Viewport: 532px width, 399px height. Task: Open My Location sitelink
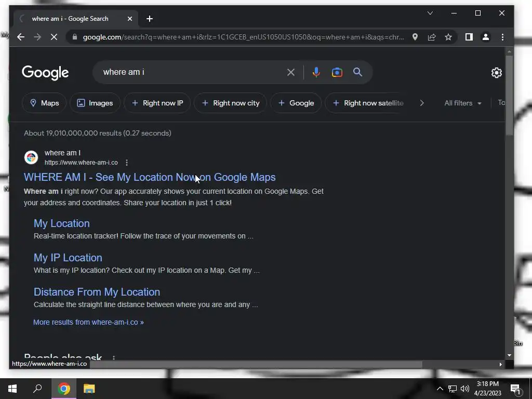[62, 223]
